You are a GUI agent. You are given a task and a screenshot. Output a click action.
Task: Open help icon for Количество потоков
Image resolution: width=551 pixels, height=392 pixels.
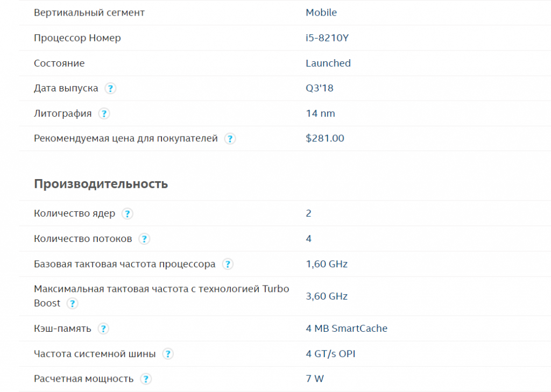click(144, 239)
